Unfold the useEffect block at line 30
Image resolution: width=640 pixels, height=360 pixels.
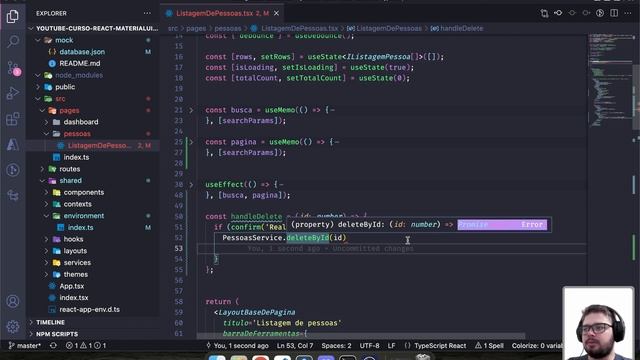coord(191,184)
